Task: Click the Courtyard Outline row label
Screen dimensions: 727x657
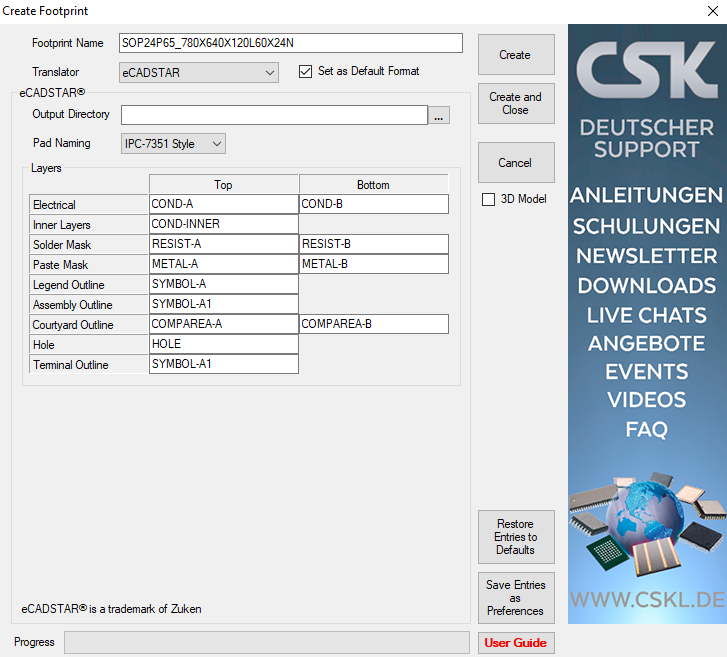Action: click(88, 324)
